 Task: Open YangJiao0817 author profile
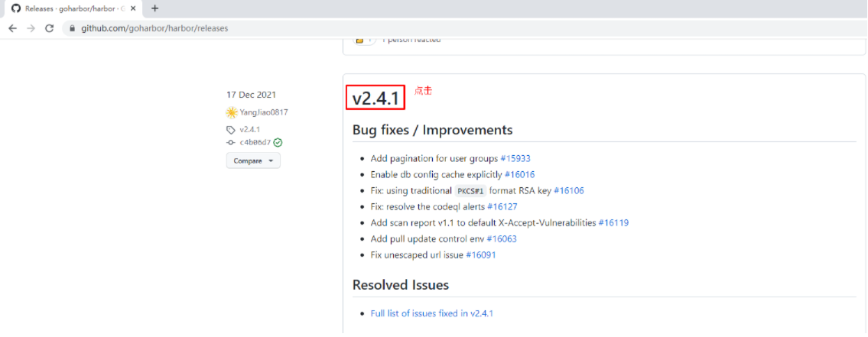264,112
